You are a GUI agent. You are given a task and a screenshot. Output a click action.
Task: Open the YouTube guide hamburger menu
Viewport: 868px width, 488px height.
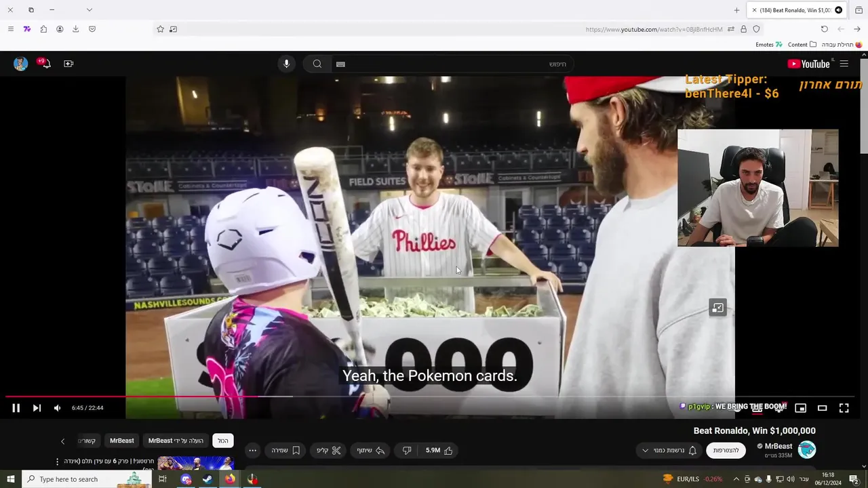coord(844,64)
